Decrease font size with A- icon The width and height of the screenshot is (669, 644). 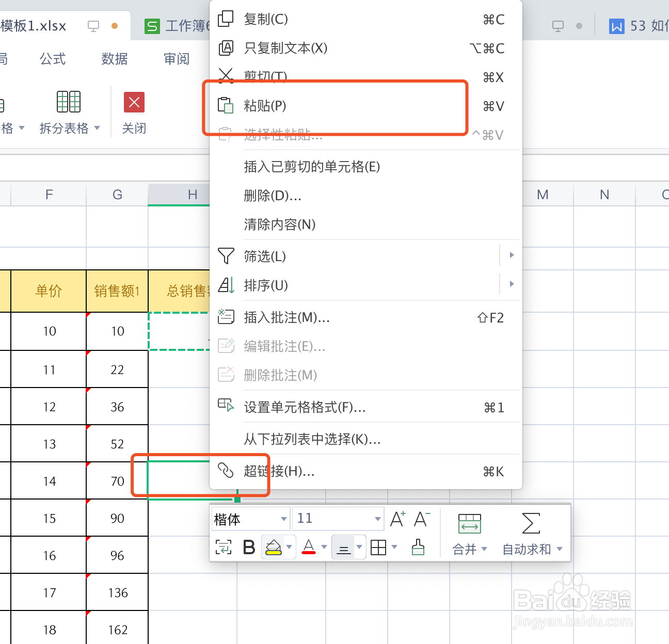(421, 519)
